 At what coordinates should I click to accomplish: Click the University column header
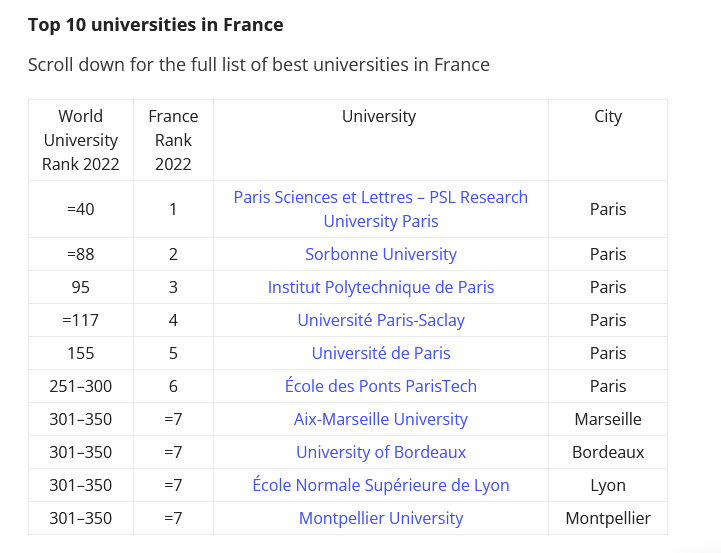coord(379,116)
